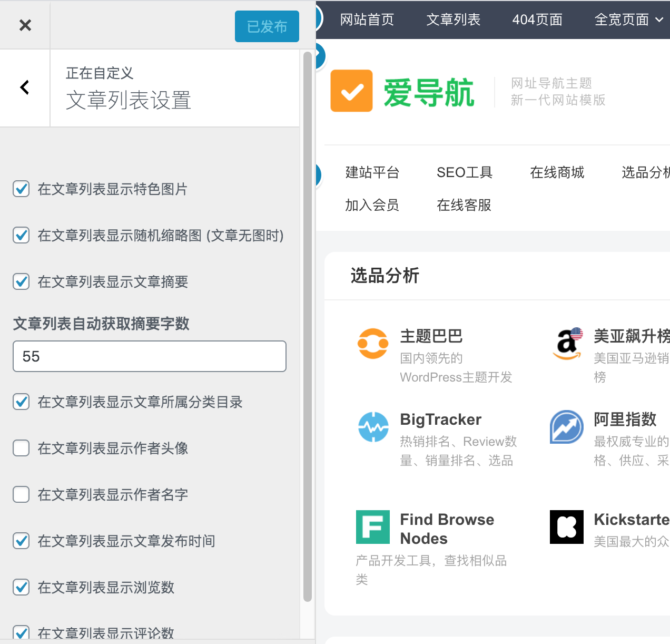This screenshot has width=670, height=644.
Task: Select the 加入会员 category tab
Action: (372, 205)
